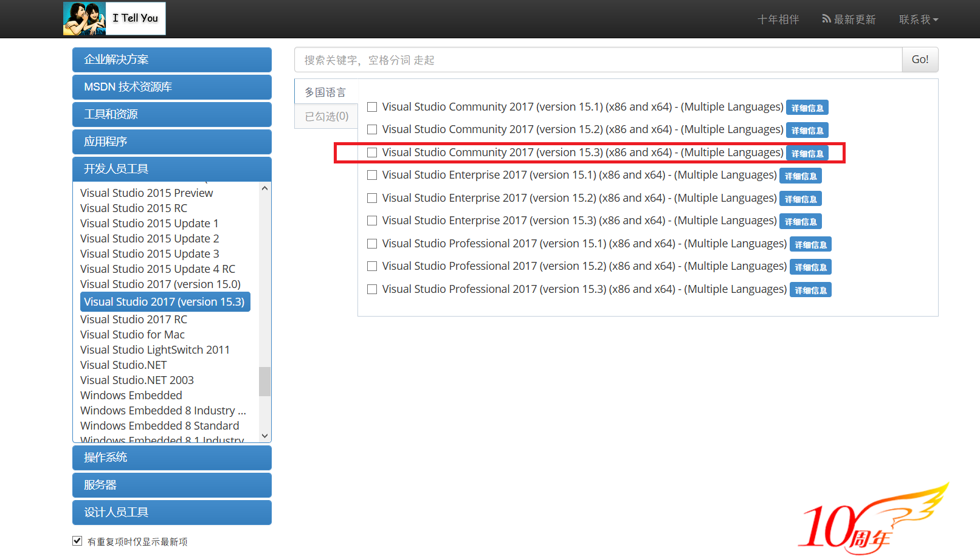Select Visual Studio 2015 Preview in list

click(147, 193)
